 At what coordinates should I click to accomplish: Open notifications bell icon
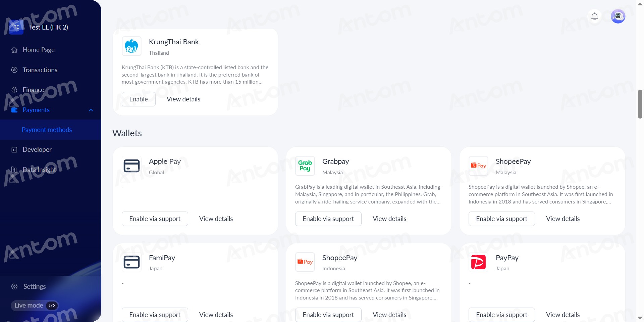click(x=594, y=16)
